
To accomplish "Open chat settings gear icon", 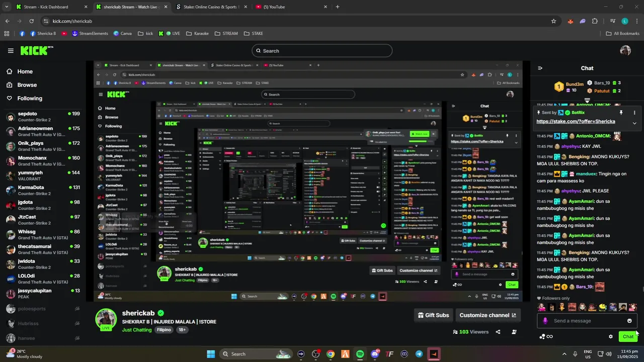I will [611, 337].
